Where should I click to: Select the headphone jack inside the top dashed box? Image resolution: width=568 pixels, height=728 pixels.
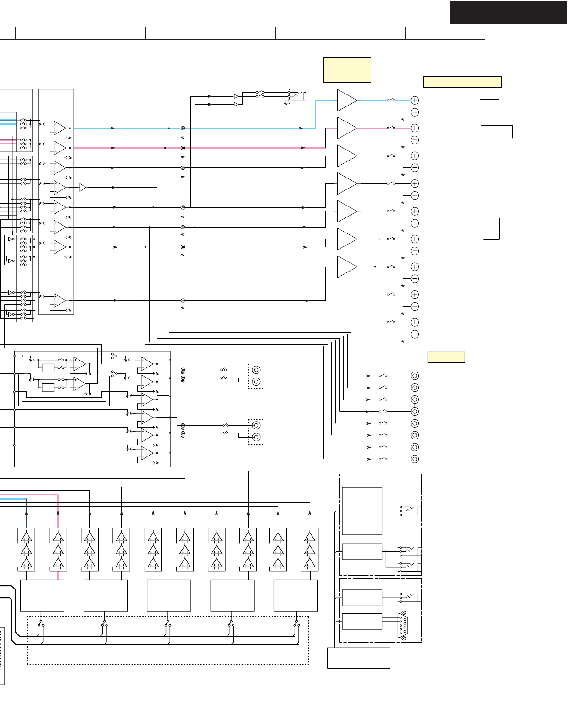point(297,96)
